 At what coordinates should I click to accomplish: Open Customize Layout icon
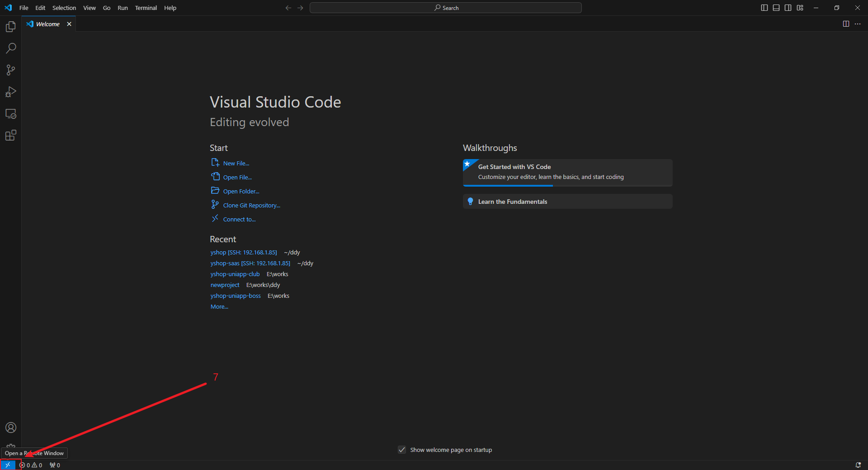tap(800, 8)
